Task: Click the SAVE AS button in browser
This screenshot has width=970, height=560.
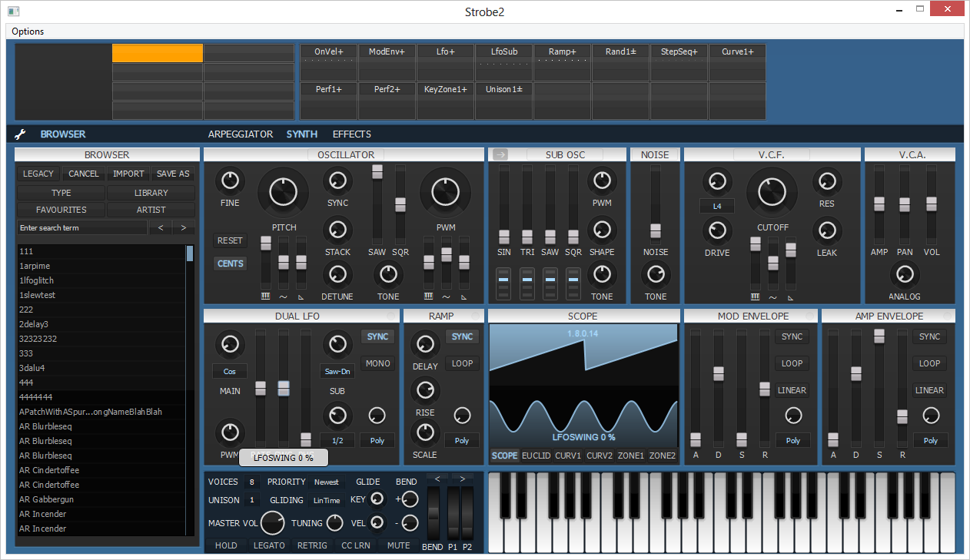Action: [x=173, y=174]
